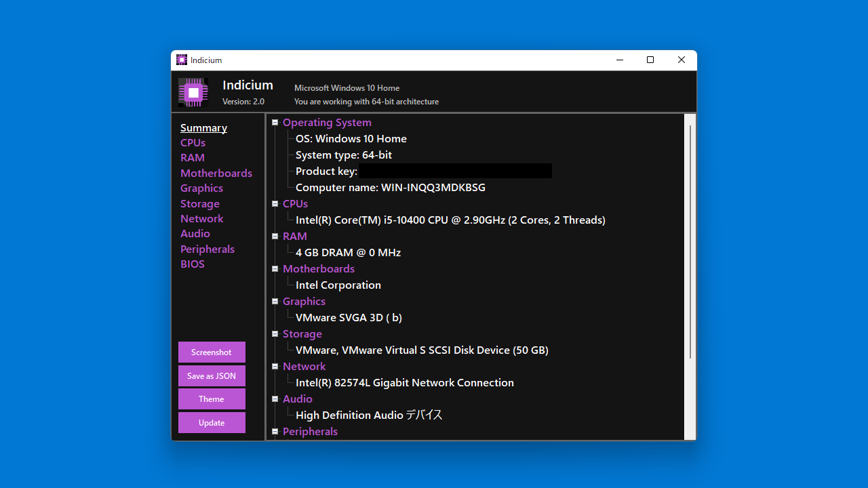
Task: Click the Update button
Action: [212, 423]
